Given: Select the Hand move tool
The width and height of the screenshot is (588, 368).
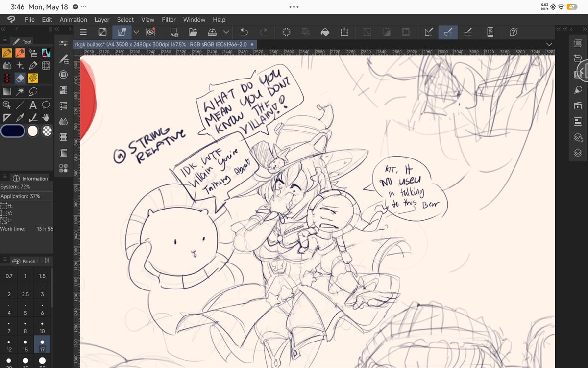Looking at the screenshot, I should pyautogui.click(x=46, y=117).
